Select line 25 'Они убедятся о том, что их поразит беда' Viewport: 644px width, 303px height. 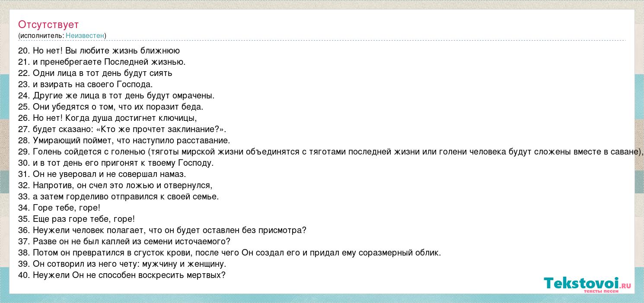(x=111, y=107)
